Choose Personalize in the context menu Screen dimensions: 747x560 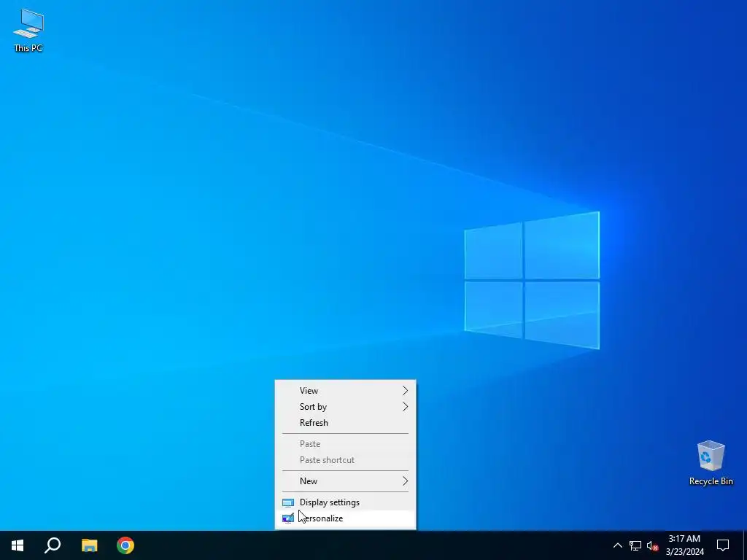(x=345, y=518)
